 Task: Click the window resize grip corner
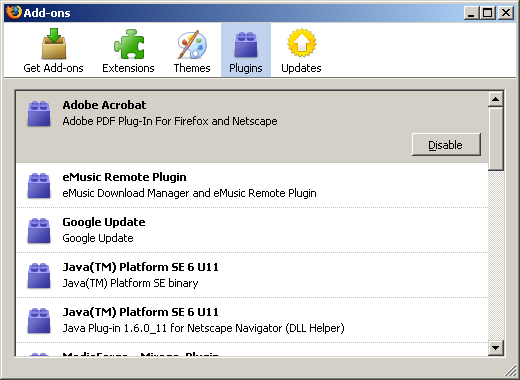pyautogui.click(x=510, y=370)
